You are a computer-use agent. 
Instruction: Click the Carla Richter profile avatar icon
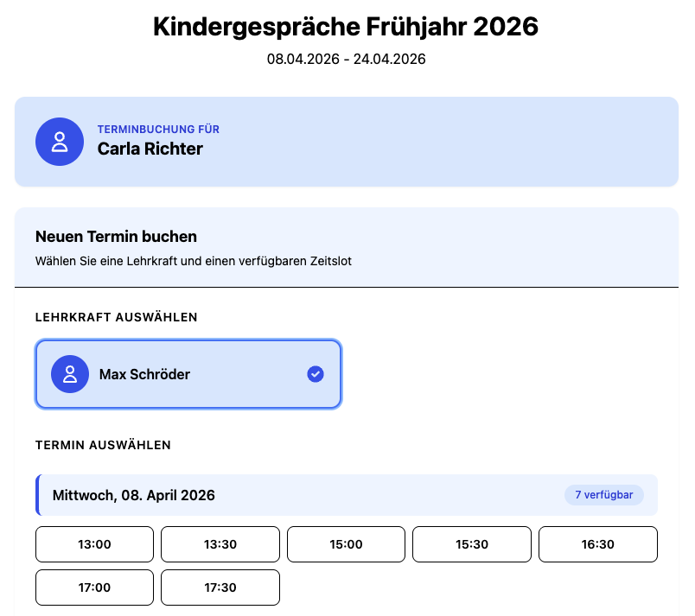[x=59, y=142]
